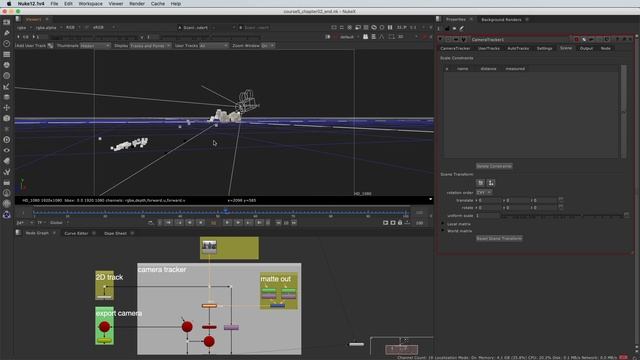Click the animation menu beside translate fields
640x360 pixels.
tap(561, 200)
